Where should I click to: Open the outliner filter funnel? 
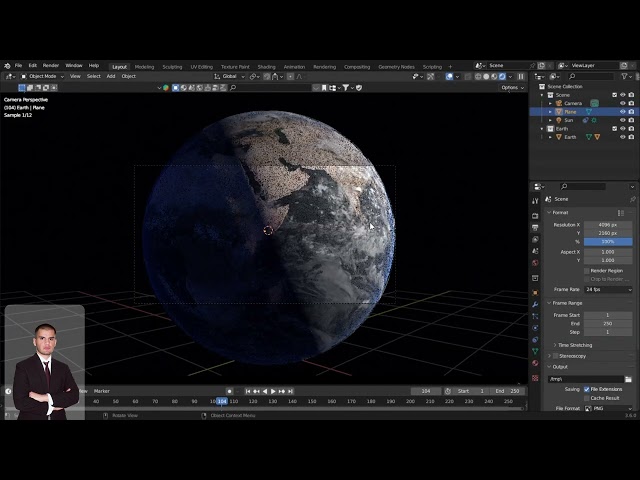tap(624, 76)
